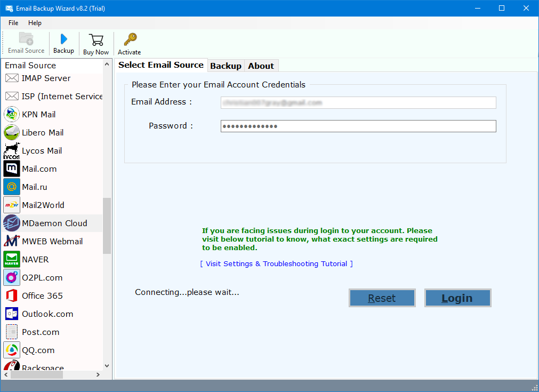Screen dimensions: 539x392
Task: Select the Mail.ru at-sign icon
Action: click(x=12, y=187)
